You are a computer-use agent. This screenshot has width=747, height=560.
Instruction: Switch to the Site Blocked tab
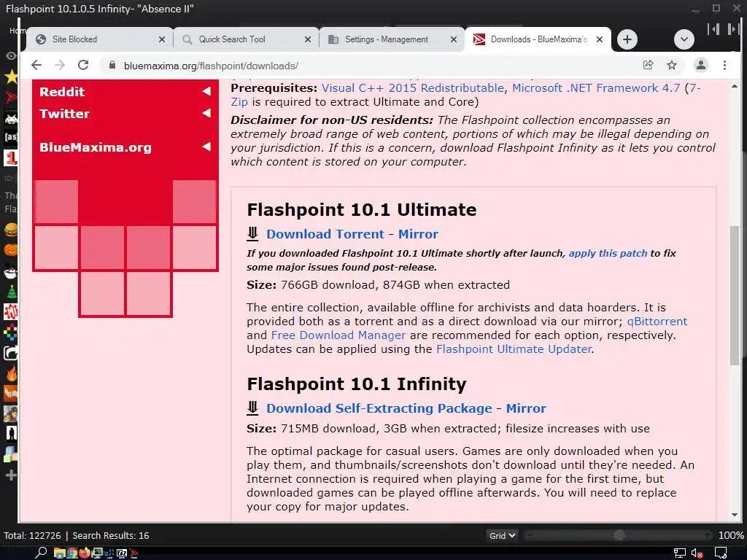tap(98, 39)
